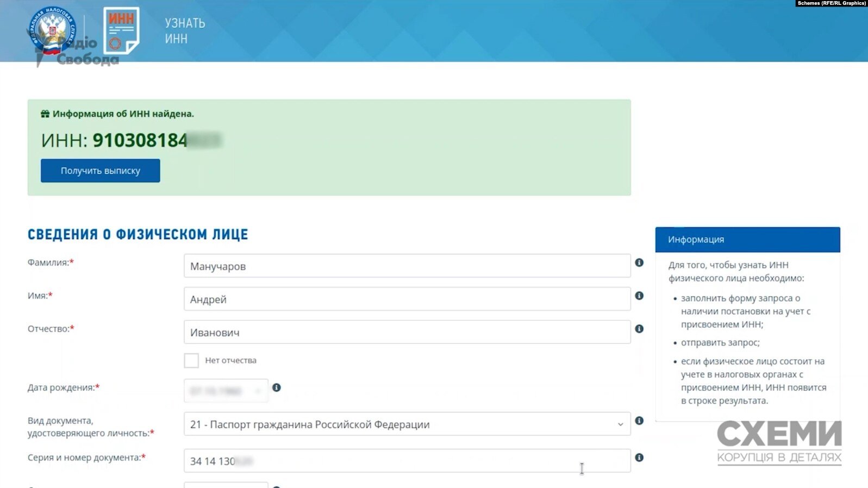Show info hint for Дата рождения field
The height and width of the screenshot is (488, 868).
[x=277, y=387]
